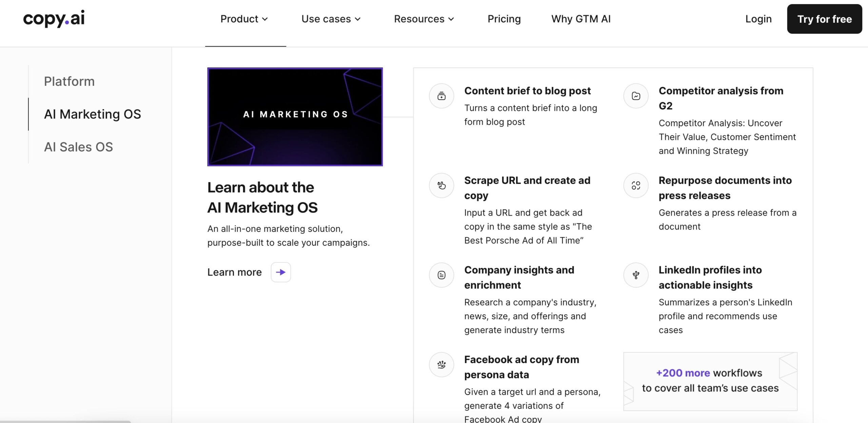
Task: Select the Platform tab in sidebar
Action: pyautogui.click(x=69, y=81)
